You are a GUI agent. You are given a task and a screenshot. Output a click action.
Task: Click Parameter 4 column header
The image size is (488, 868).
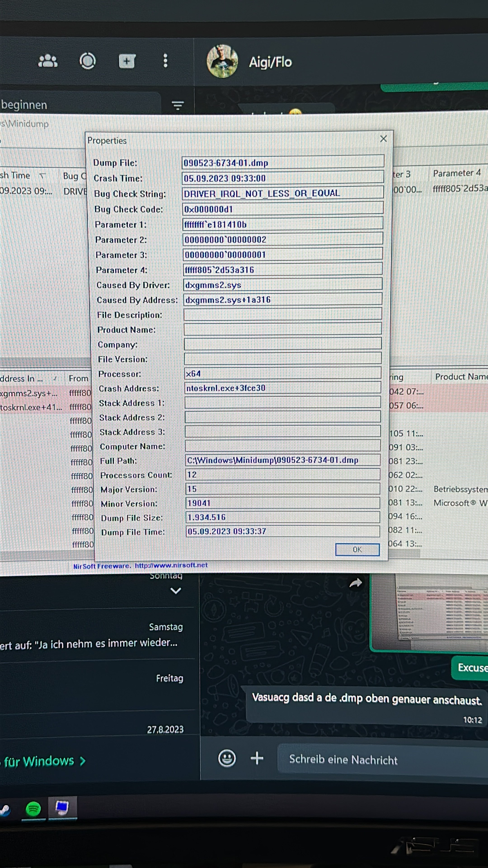pos(456,173)
